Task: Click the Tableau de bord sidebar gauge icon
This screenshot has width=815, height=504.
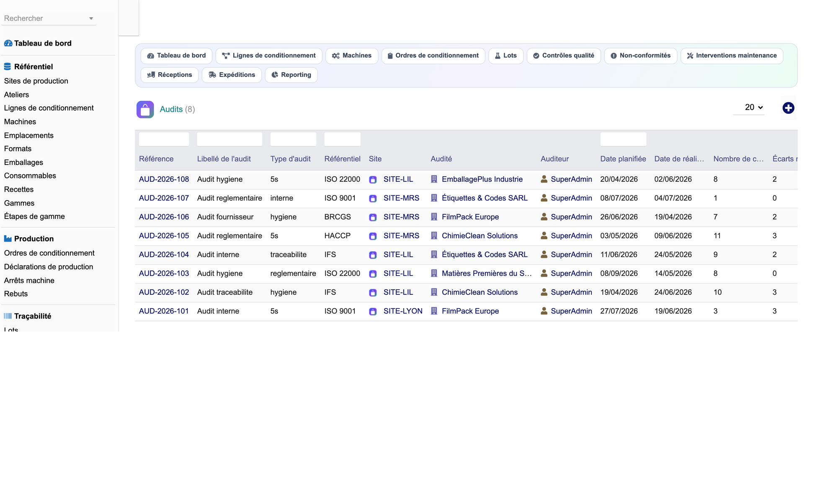Action: 8,43
